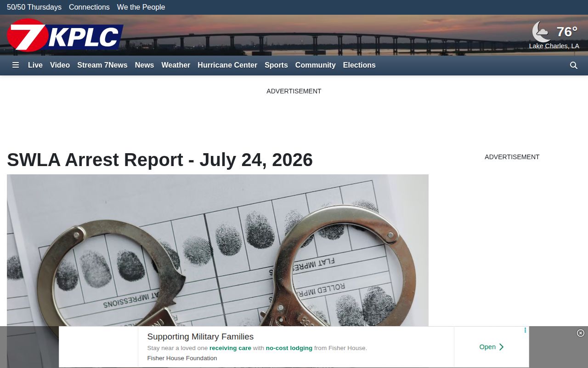Check the 76° temperature reading
The image size is (588, 368).
(567, 32)
